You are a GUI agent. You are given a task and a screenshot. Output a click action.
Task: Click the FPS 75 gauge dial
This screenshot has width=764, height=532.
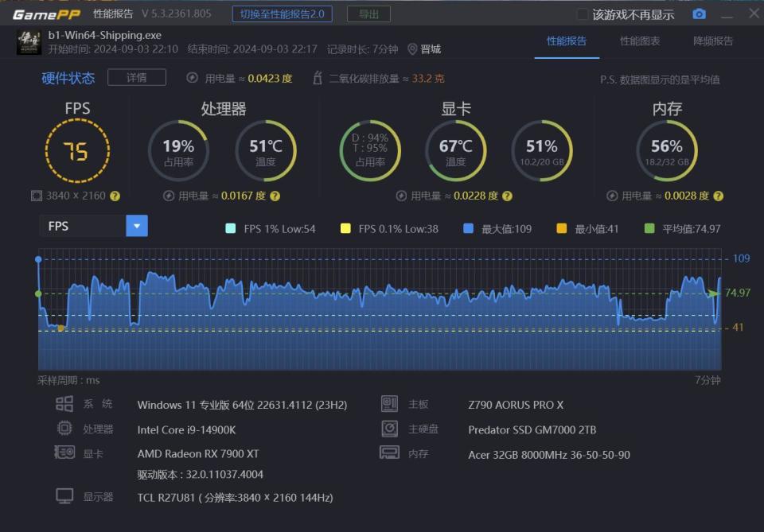point(77,151)
